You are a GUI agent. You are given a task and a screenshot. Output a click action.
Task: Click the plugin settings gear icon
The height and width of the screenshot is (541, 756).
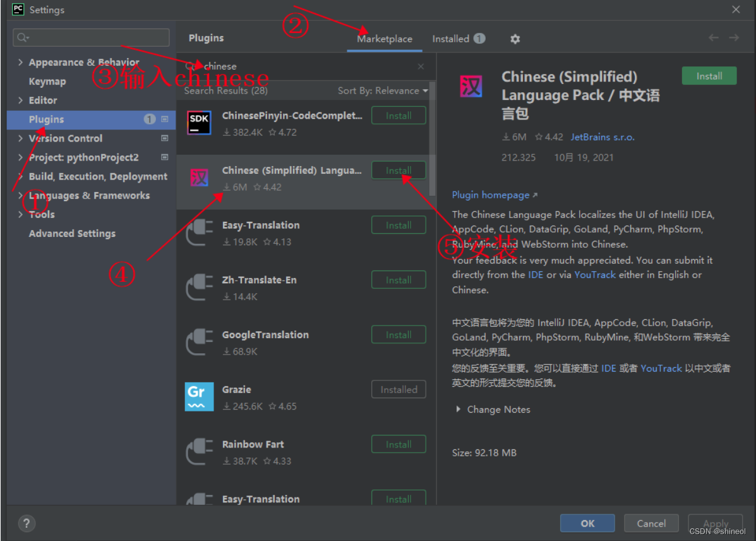pos(515,39)
